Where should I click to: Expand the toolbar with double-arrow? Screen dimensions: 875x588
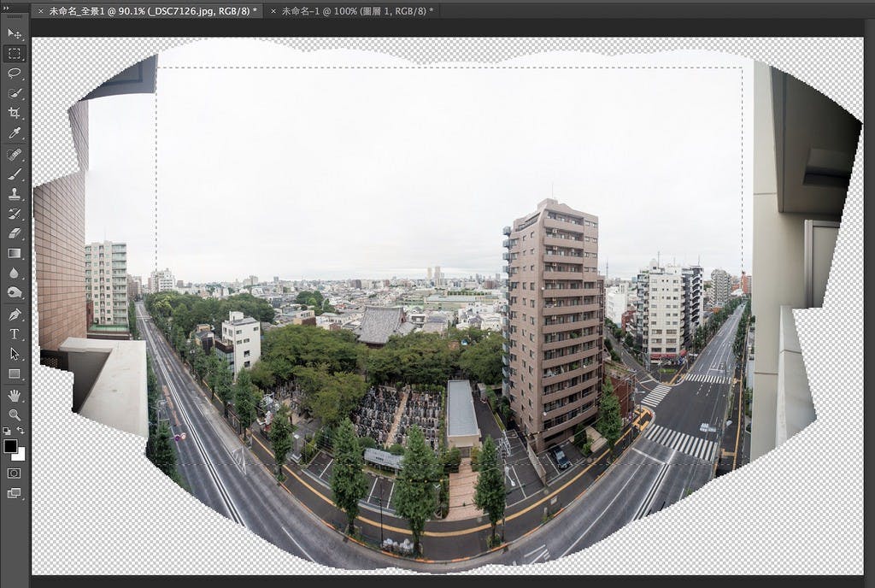(x=7, y=8)
